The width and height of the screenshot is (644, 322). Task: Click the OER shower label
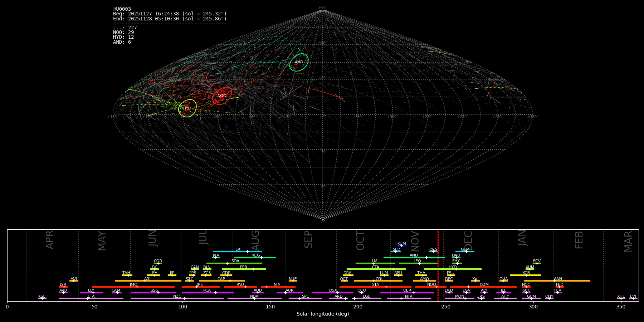click(x=407, y=291)
